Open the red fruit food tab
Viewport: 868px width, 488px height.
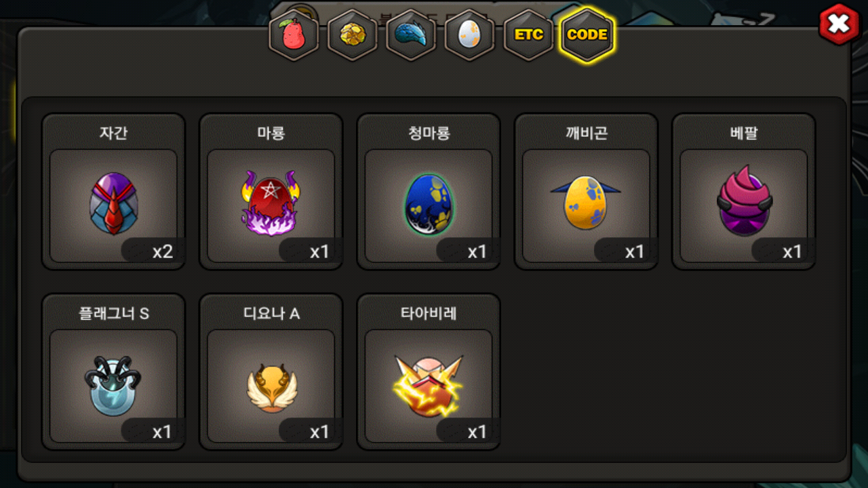tap(294, 35)
